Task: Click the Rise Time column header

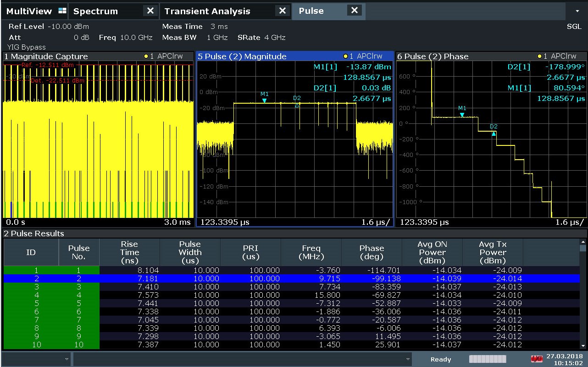Action: (129, 252)
